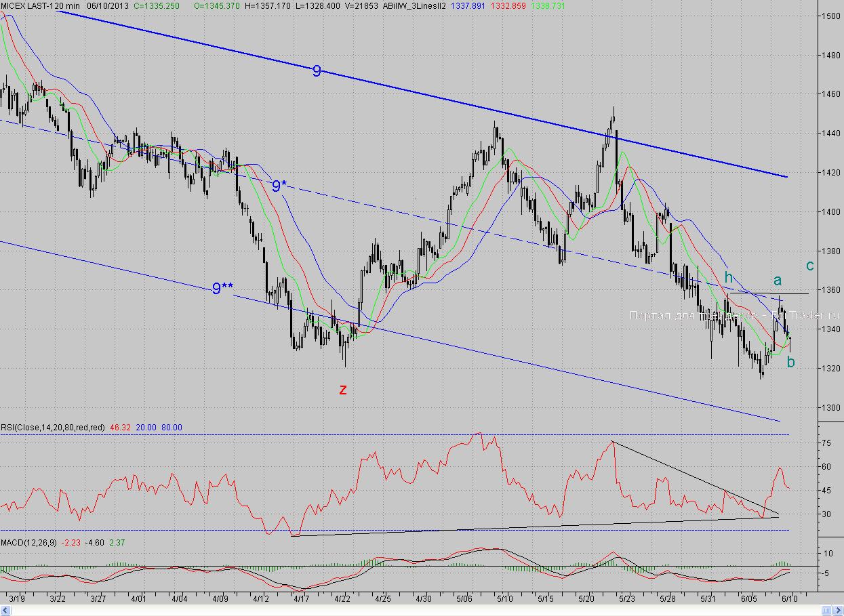Click the 4/17 date on the time axis

pyautogui.click(x=302, y=599)
